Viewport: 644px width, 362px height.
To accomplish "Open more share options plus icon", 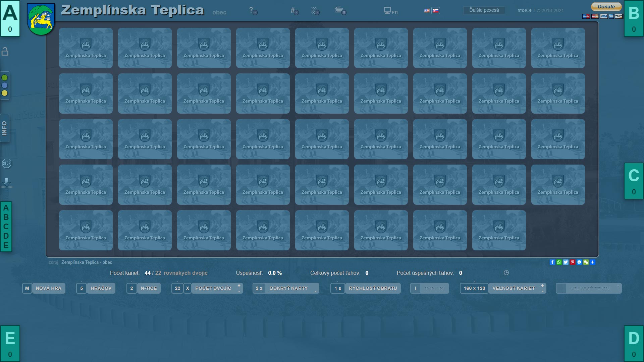I will 593,262.
